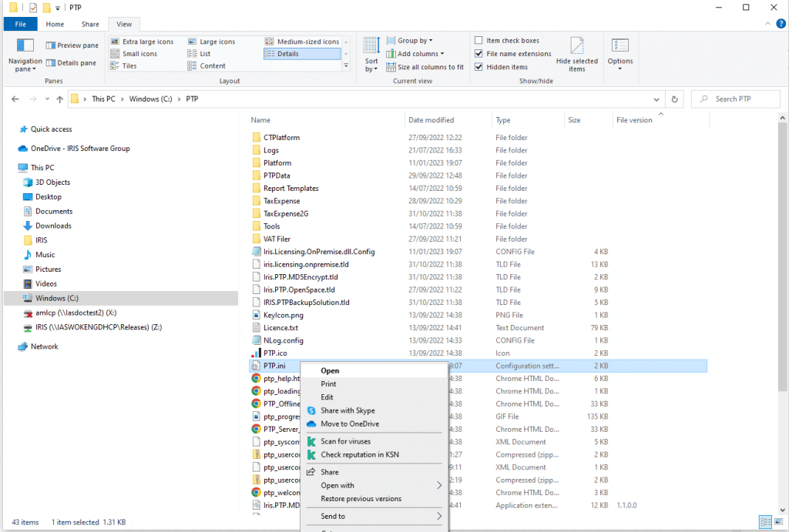Viewport: 789px width, 532px height.
Task: Expand the Group by dropdown
Action: pos(415,41)
